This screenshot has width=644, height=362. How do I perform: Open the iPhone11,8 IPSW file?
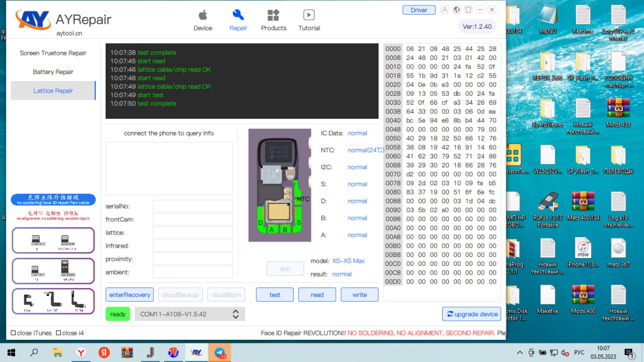583,253
